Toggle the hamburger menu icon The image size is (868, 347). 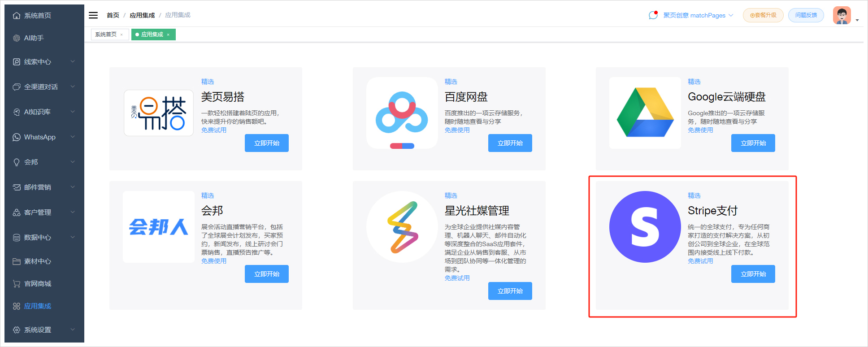coord(93,15)
